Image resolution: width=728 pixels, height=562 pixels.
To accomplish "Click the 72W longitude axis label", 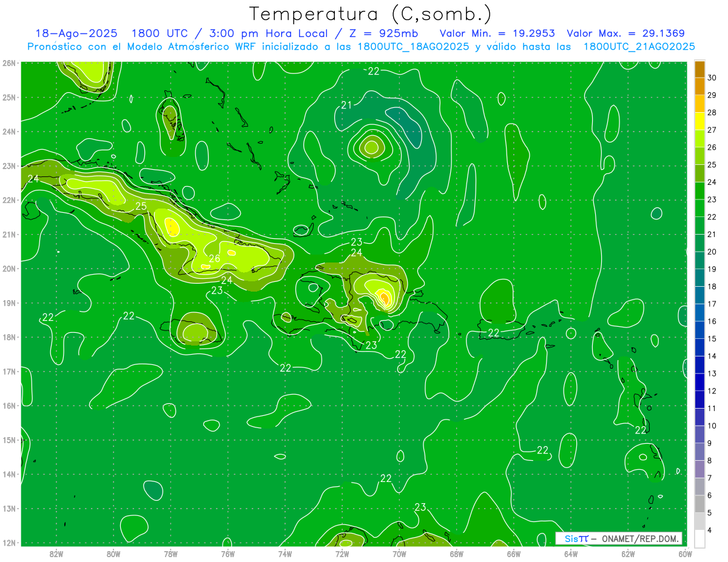I will point(342,553).
